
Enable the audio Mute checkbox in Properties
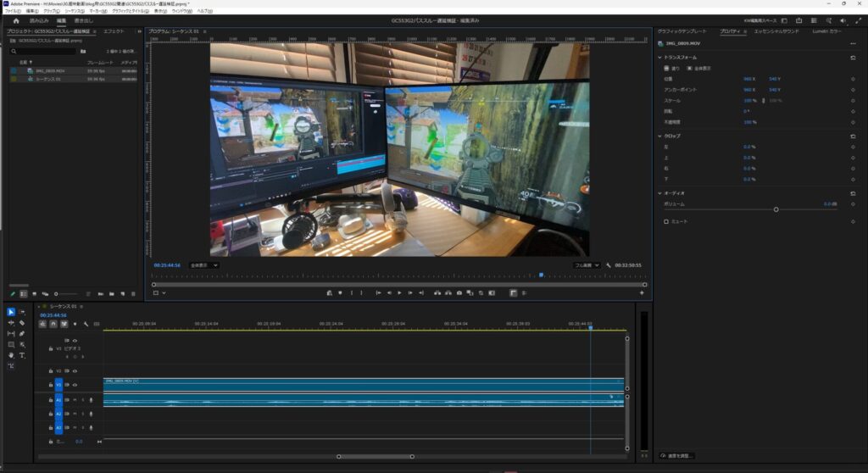666,221
